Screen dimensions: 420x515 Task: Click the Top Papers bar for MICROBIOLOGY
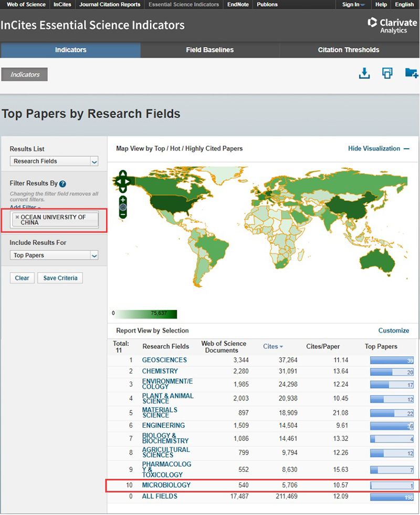[392, 485]
